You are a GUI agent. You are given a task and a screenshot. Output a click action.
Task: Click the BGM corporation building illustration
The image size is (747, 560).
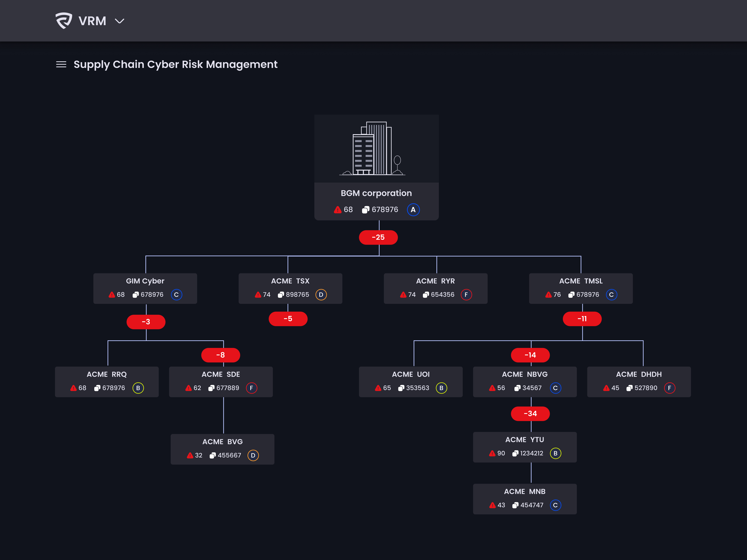[x=372, y=149]
